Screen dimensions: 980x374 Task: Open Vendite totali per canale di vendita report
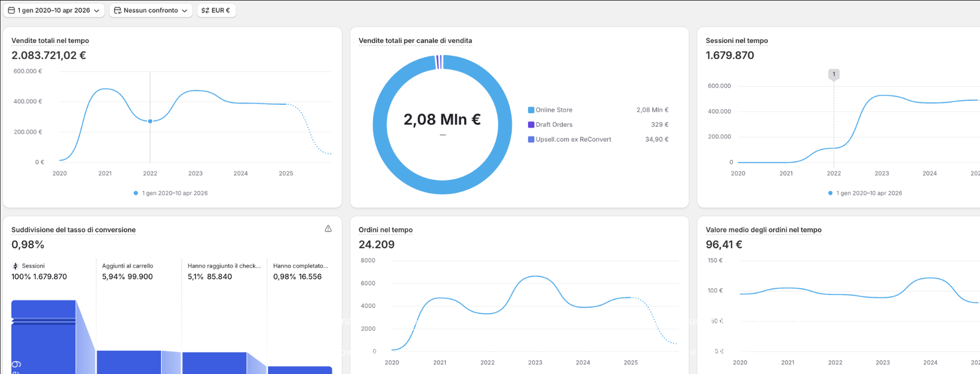click(415, 41)
